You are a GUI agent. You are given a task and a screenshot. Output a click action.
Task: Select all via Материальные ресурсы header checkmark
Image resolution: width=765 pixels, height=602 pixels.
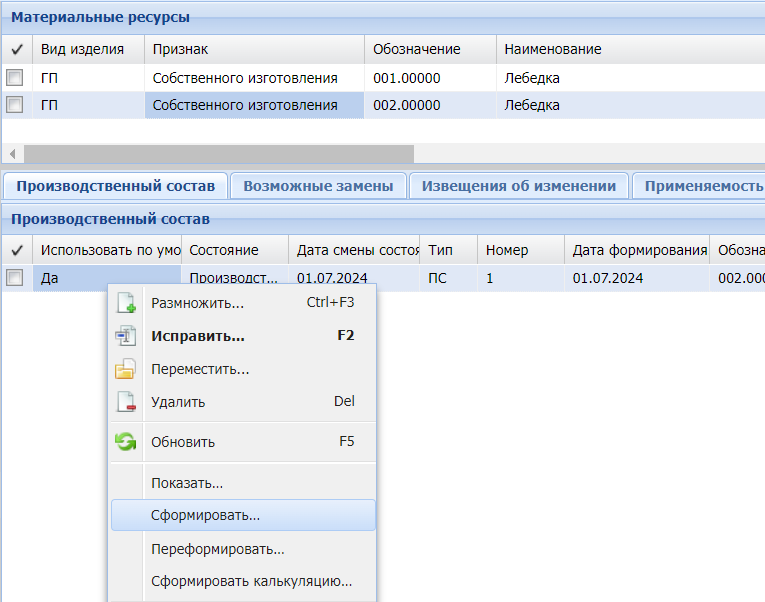coord(17,49)
